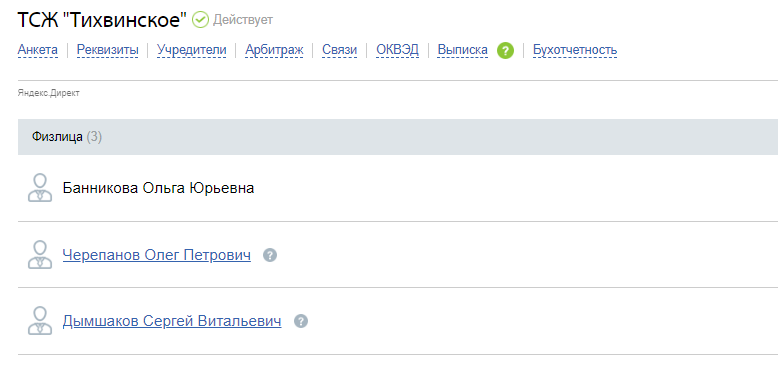778x373 pixels.
Task: Click the person icon beside Дымшаков Сергей Витальевич
Action: [x=40, y=320]
